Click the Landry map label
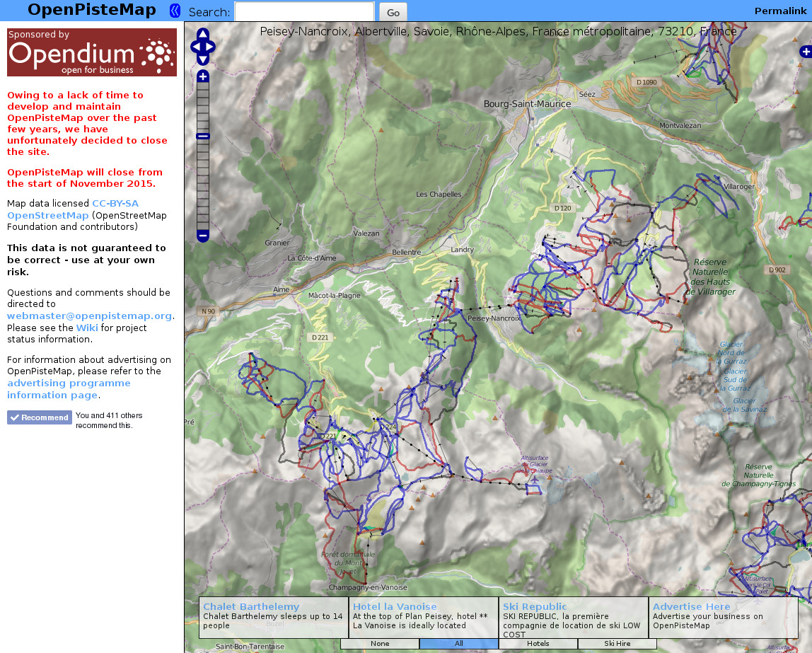 click(x=462, y=250)
